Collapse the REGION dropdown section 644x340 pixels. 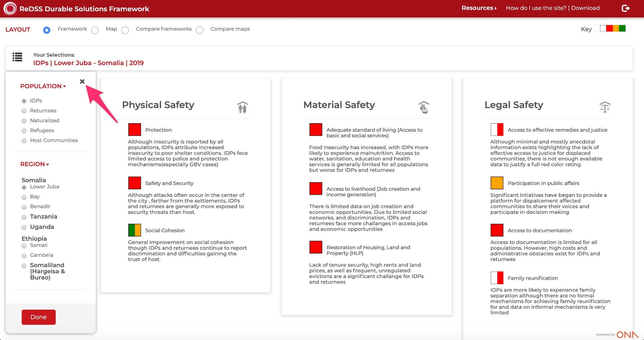point(34,164)
